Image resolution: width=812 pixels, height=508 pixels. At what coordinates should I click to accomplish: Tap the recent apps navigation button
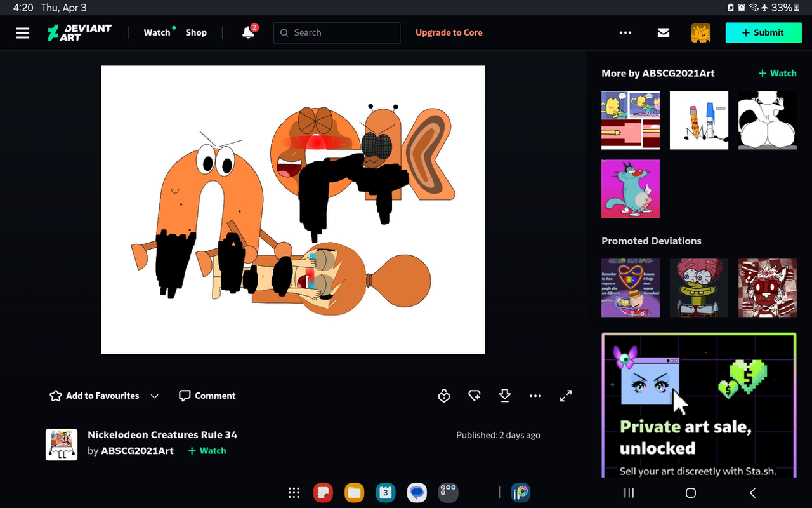(629, 493)
